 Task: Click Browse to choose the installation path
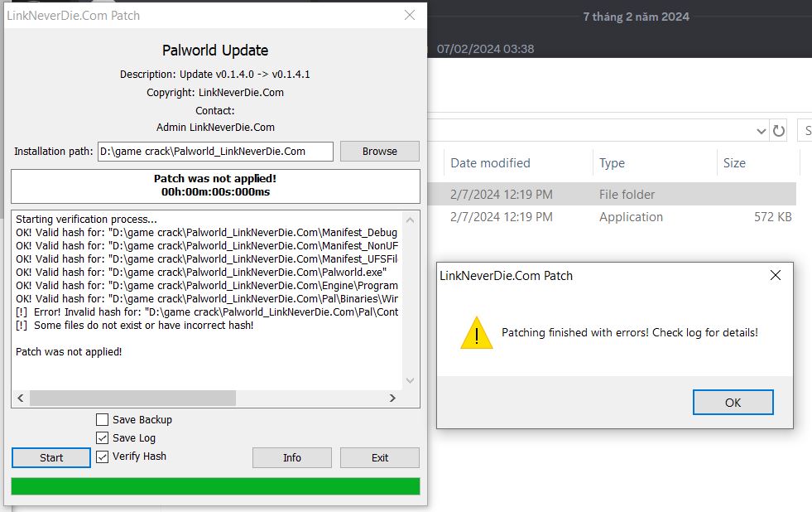coord(379,152)
